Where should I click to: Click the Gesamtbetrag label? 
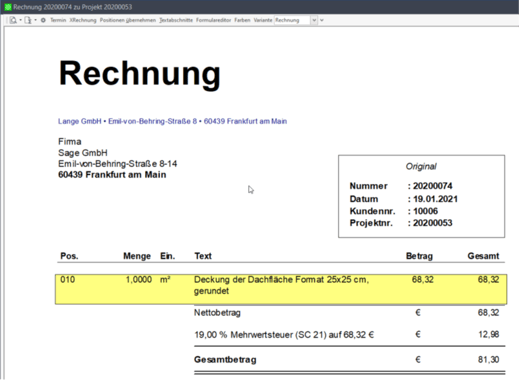tap(225, 360)
